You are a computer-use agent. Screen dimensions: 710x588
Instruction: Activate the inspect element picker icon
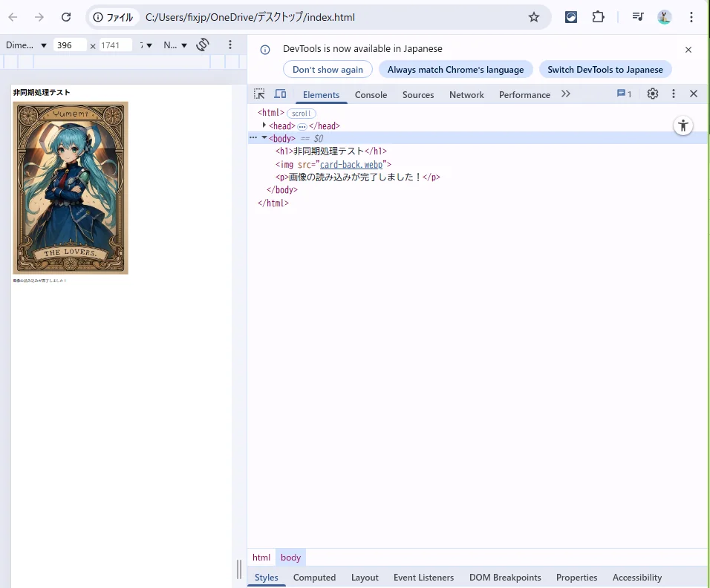259,94
